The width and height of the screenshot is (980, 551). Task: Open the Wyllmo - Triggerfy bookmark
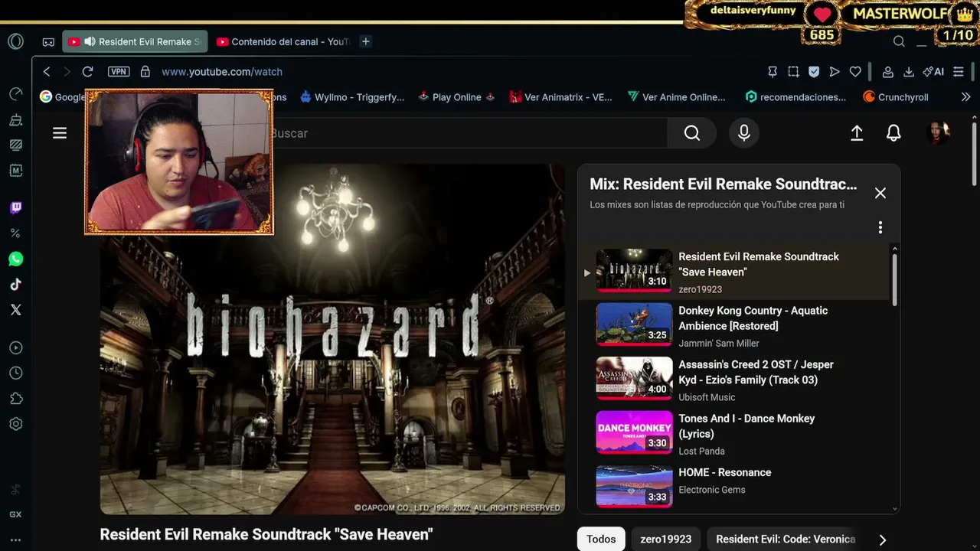pyautogui.click(x=352, y=97)
